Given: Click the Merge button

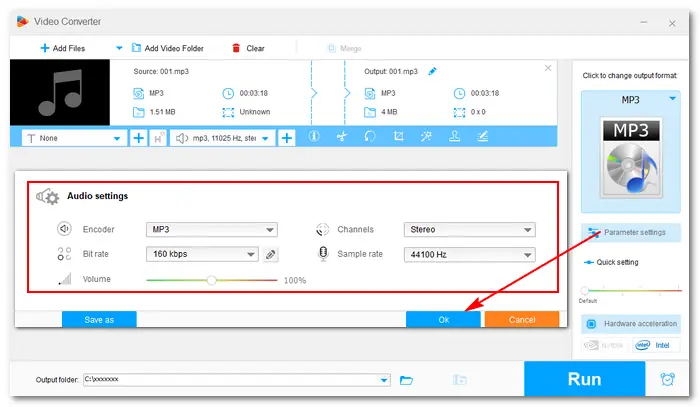Looking at the screenshot, I should tap(344, 48).
